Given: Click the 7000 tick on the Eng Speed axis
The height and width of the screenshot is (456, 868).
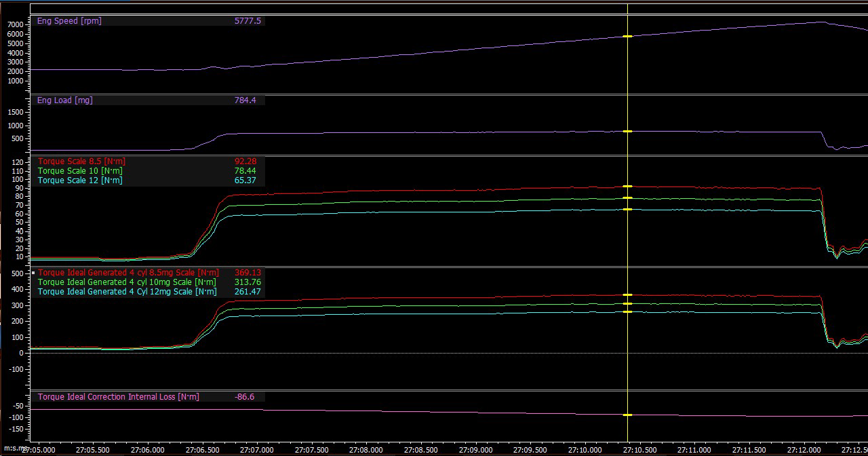Looking at the screenshot, I should pos(15,24).
